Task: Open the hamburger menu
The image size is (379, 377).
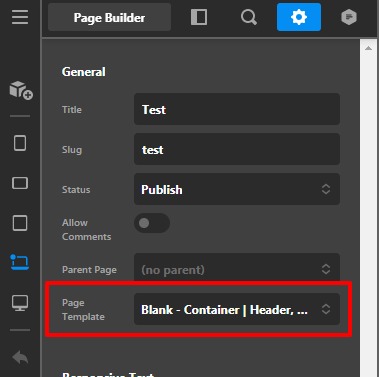Action: tap(20, 17)
